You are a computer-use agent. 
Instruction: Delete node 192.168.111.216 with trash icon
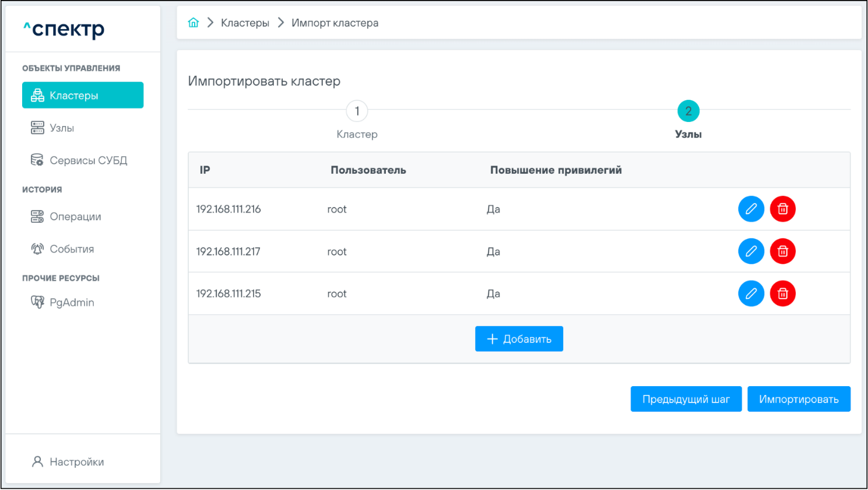782,209
